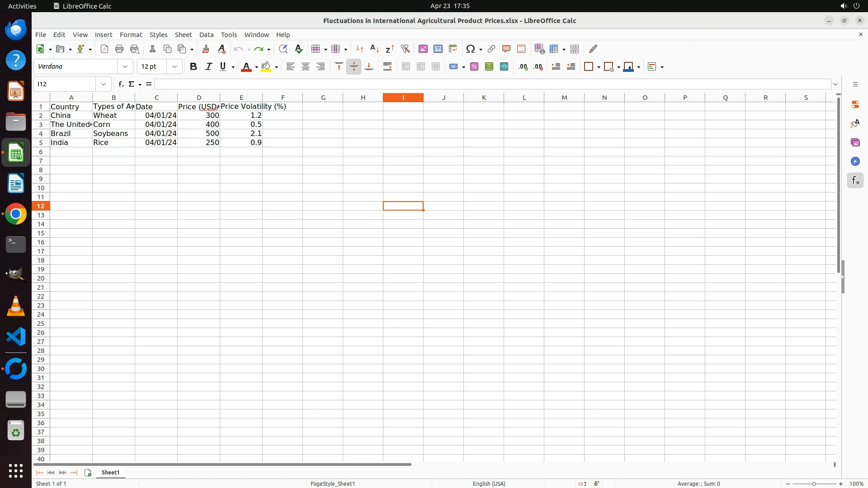Viewport: 868px width, 488px height.
Task: Click the formula input line
Action: pyautogui.click(x=492, y=84)
